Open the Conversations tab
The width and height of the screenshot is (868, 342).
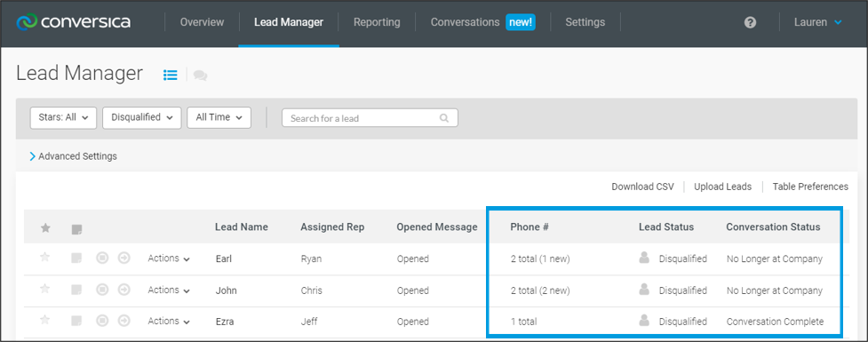[465, 23]
